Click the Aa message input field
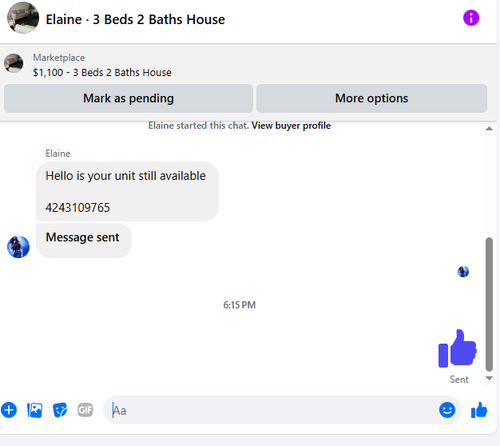Viewport: 500px width, 446px height. [x=273, y=410]
